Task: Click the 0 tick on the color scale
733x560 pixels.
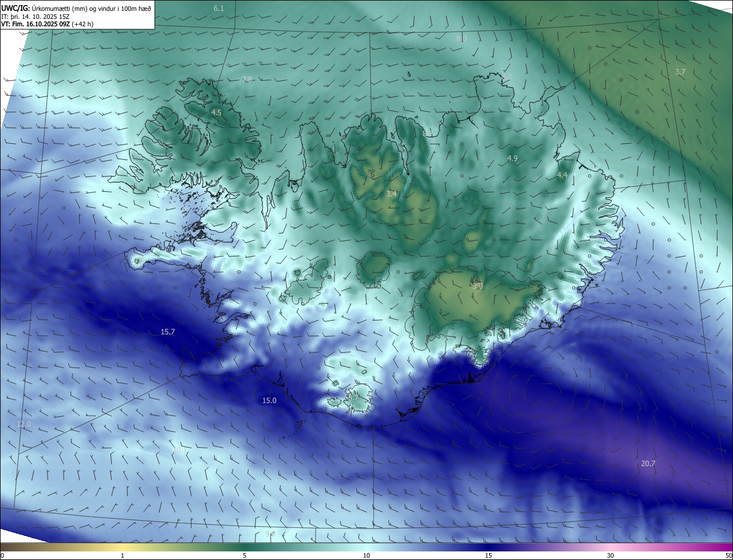Action: point(2,555)
